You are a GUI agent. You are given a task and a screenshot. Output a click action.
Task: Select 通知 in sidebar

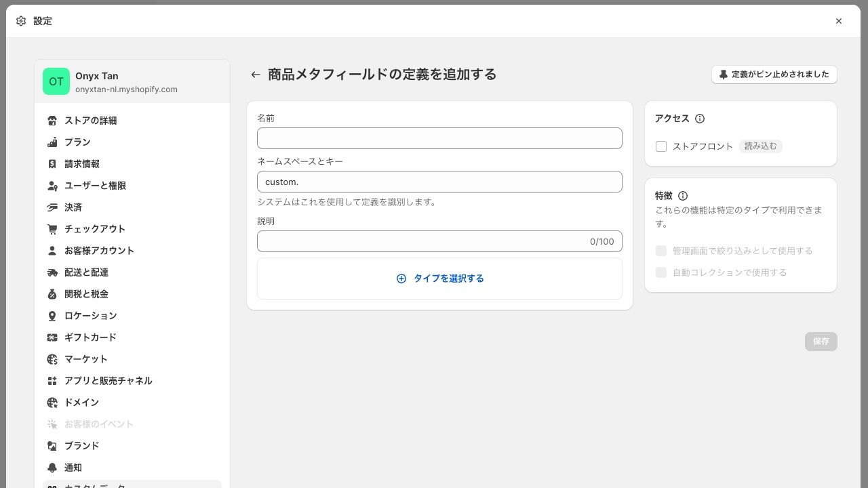pos(132,468)
